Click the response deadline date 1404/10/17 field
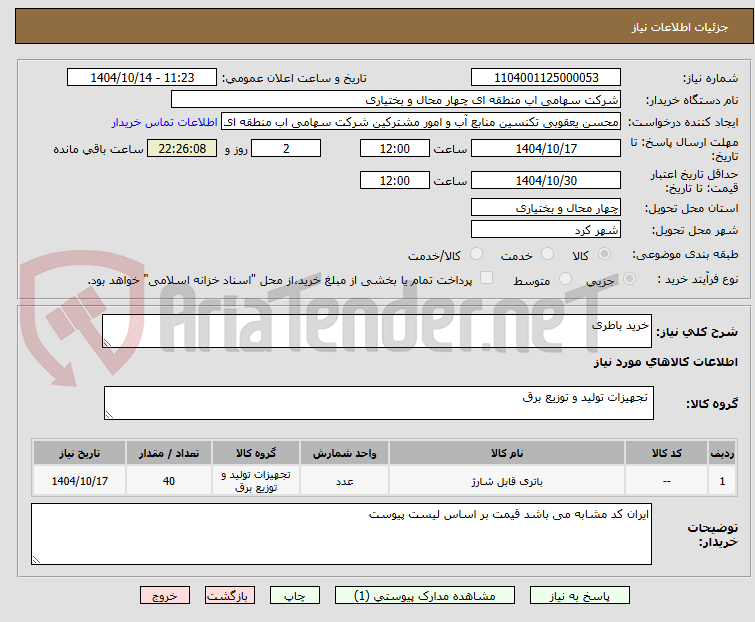 pyautogui.click(x=546, y=148)
